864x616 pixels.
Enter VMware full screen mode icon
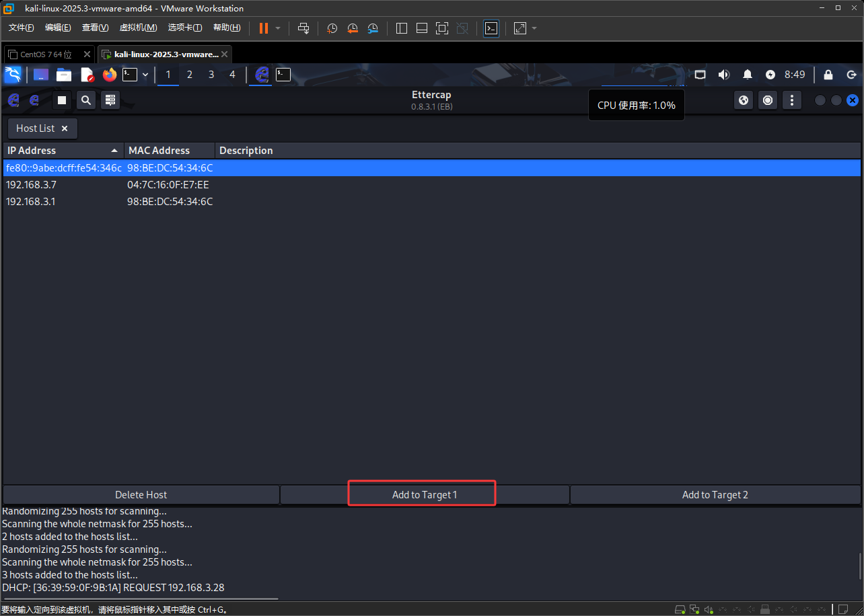click(x=442, y=28)
